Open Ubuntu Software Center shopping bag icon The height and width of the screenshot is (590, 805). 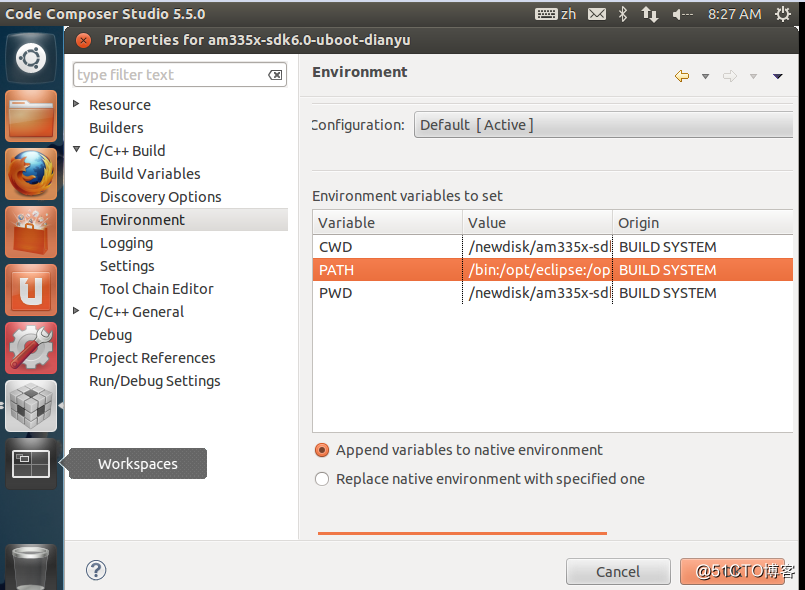(31, 232)
